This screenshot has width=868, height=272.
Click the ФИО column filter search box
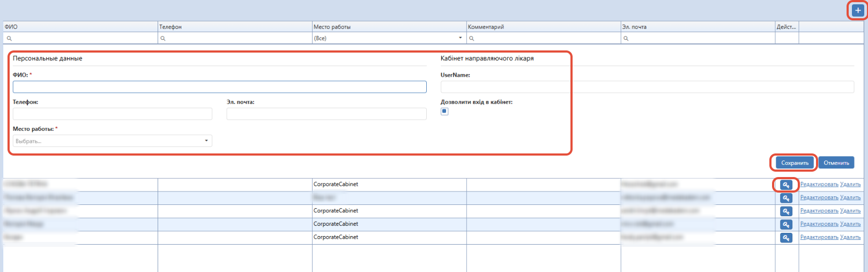point(80,38)
